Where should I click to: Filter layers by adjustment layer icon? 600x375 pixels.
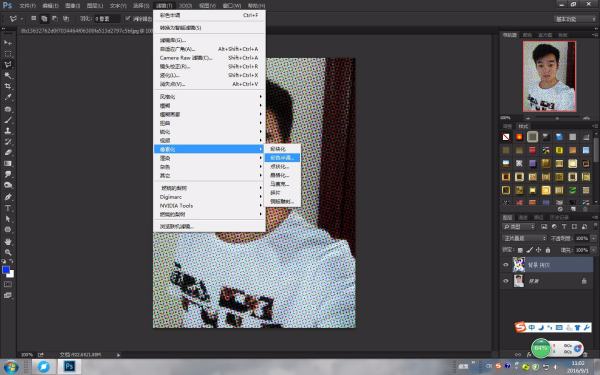554,227
